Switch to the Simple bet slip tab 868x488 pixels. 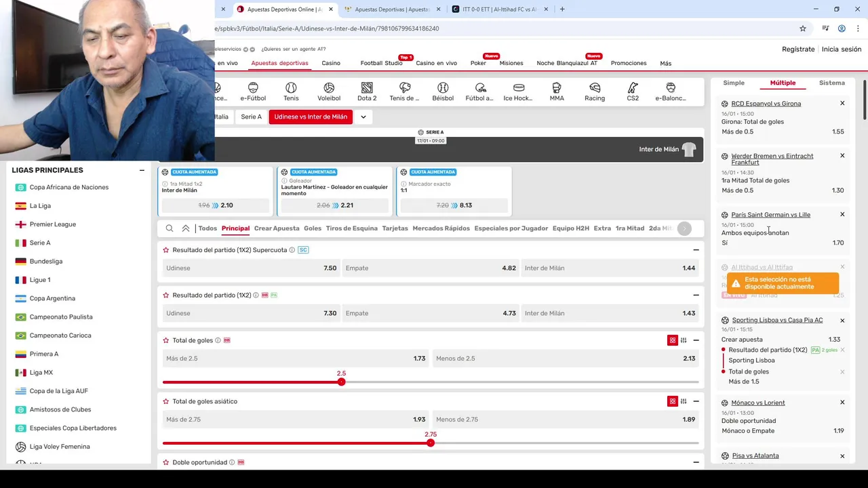tap(734, 83)
